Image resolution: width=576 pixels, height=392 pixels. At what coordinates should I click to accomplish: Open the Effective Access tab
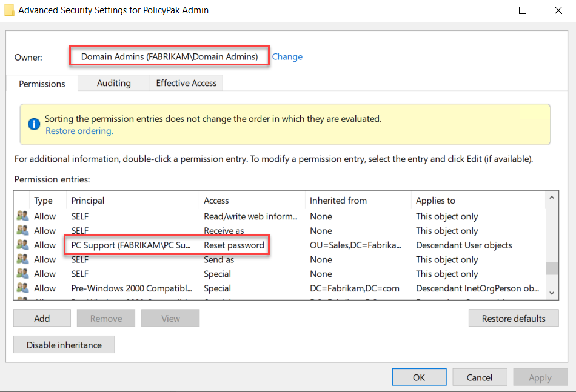click(186, 84)
